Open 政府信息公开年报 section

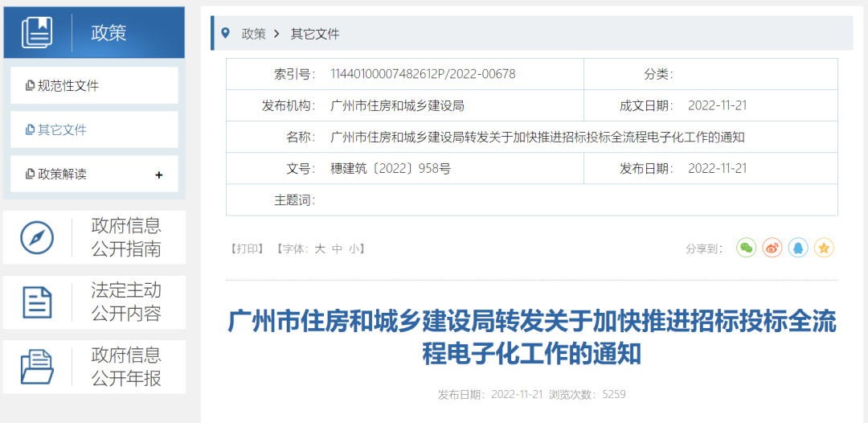point(94,367)
